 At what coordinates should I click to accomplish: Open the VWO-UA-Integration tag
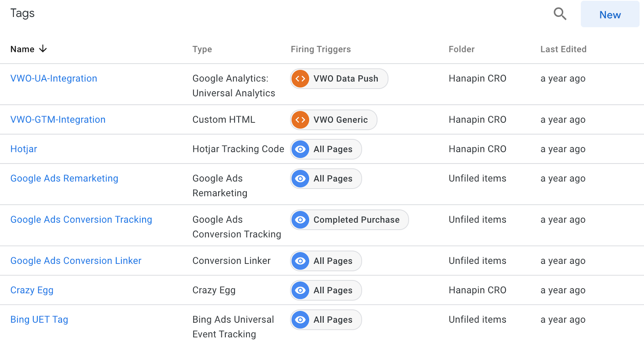54,79
